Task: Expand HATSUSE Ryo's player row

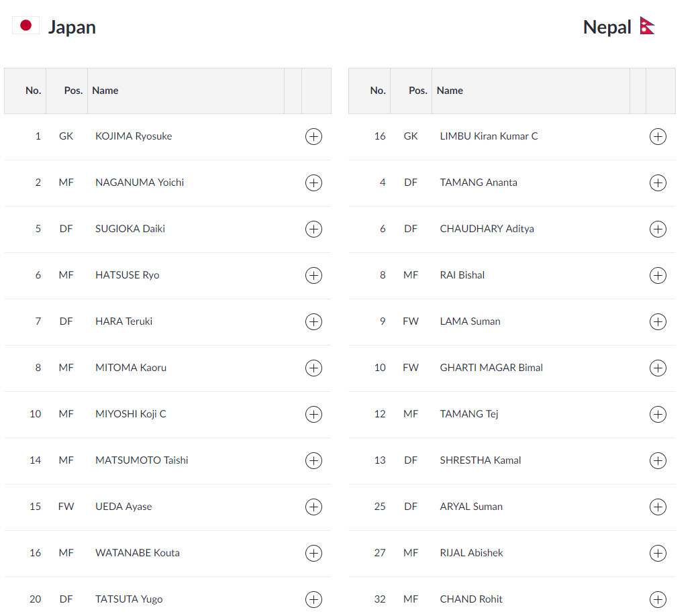Action: click(313, 275)
